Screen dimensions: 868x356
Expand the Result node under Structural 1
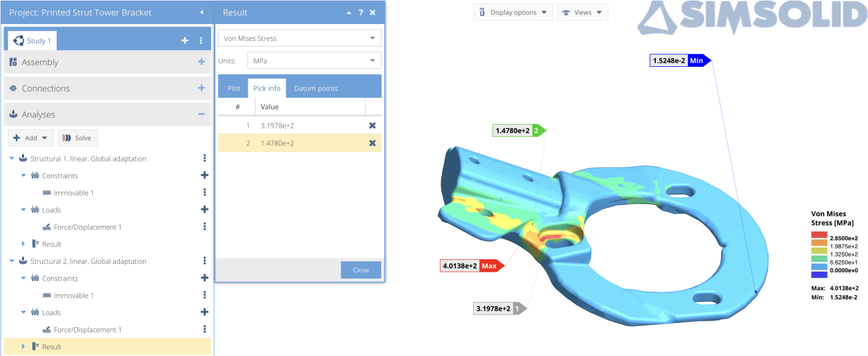click(x=24, y=244)
